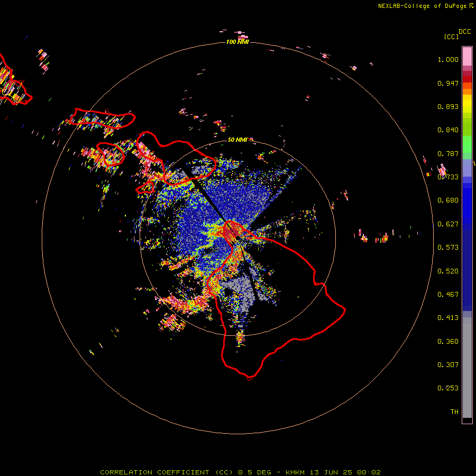
Task: Click the 0.947 scale value
Action: pos(448,83)
